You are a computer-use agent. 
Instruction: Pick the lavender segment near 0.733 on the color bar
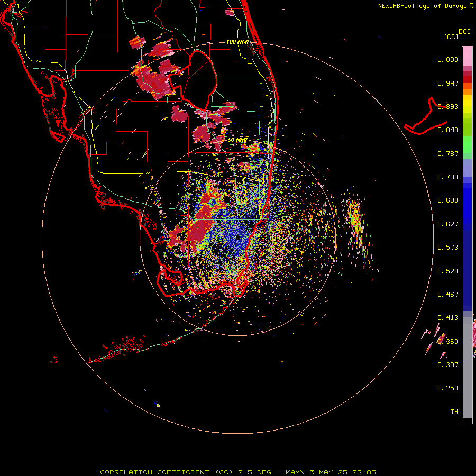point(467,168)
